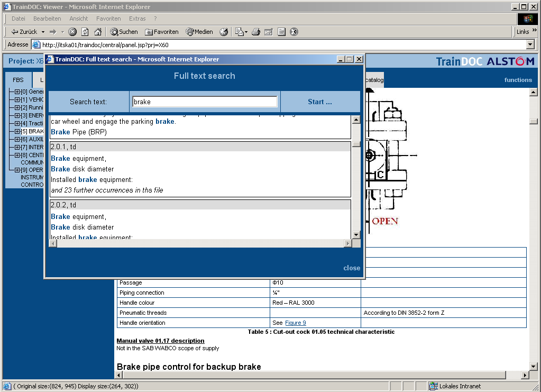Click the Red – RAL 3000 table cell
The image size is (541, 392).
(315, 303)
